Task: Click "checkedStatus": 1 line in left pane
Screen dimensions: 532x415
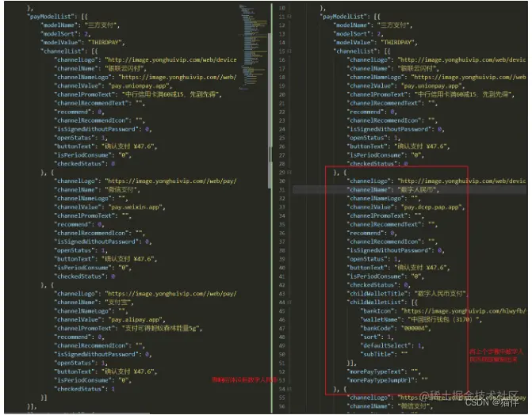Action: coord(85,389)
